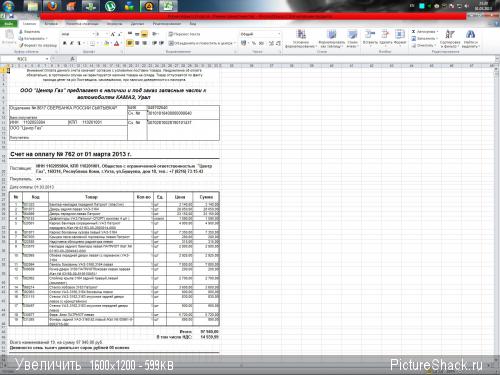Image resolution: width=500 pixels, height=375 pixels.
Task: Open uTorrent from the taskbar
Action: coord(110,6)
